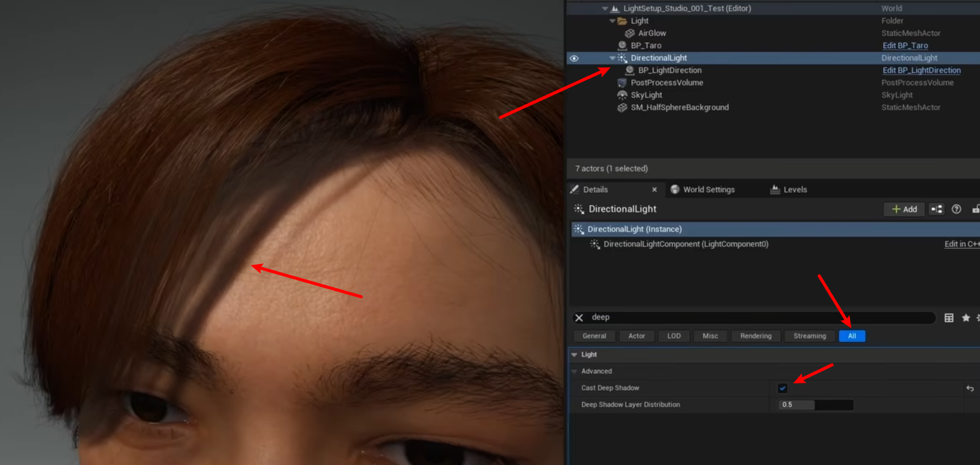The width and height of the screenshot is (980, 465).
Task: Select the Actor filter button
Action: (637, 336)
